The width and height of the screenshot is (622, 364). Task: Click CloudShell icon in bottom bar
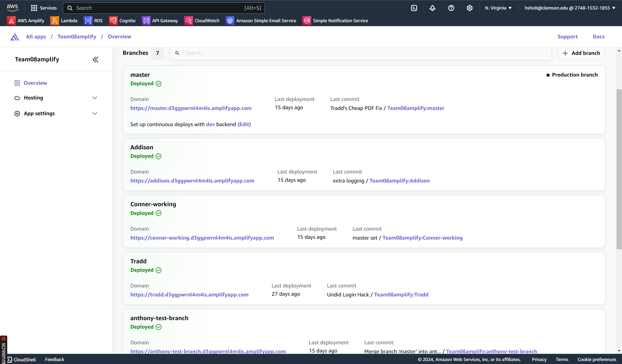(9, 360)
